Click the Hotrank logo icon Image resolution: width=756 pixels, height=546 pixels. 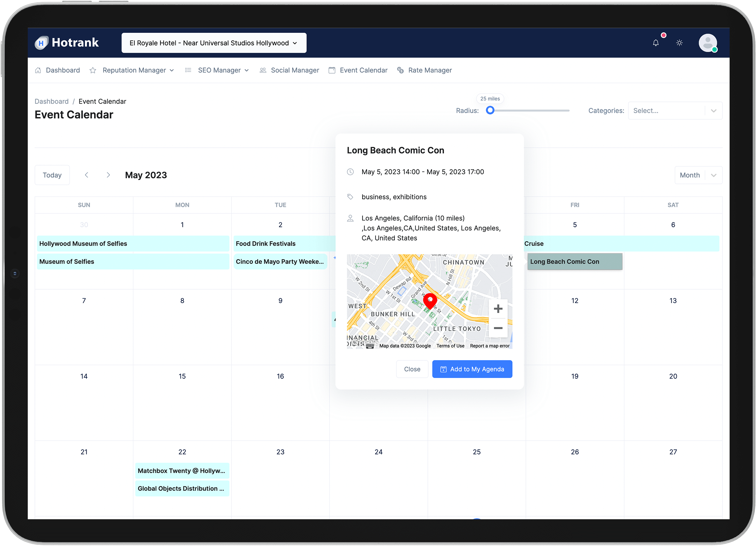[x=41, y=43]
